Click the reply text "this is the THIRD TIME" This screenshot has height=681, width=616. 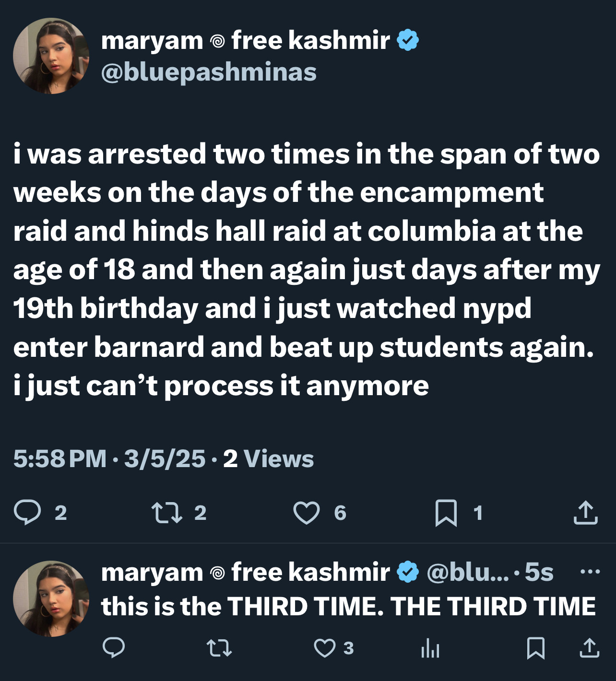coord(348,606)
